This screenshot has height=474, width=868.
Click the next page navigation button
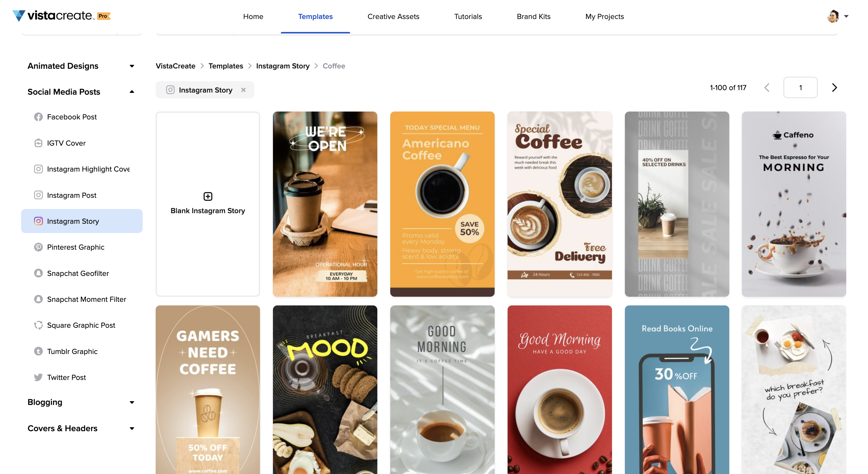[835, 87]
